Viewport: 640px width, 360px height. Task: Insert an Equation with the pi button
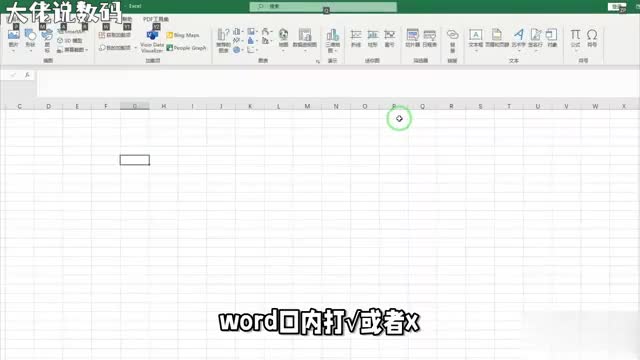click(575, 39)
